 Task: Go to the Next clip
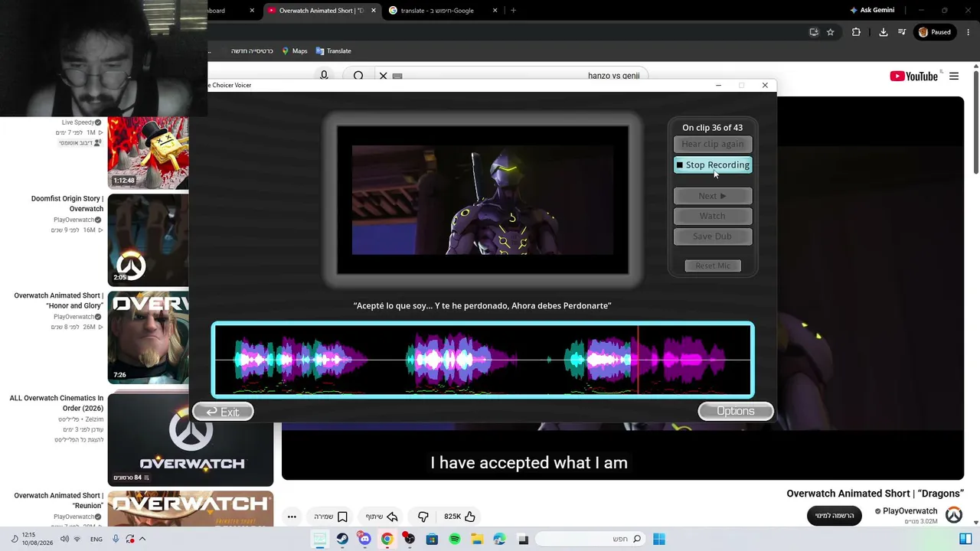click(713, 196)
